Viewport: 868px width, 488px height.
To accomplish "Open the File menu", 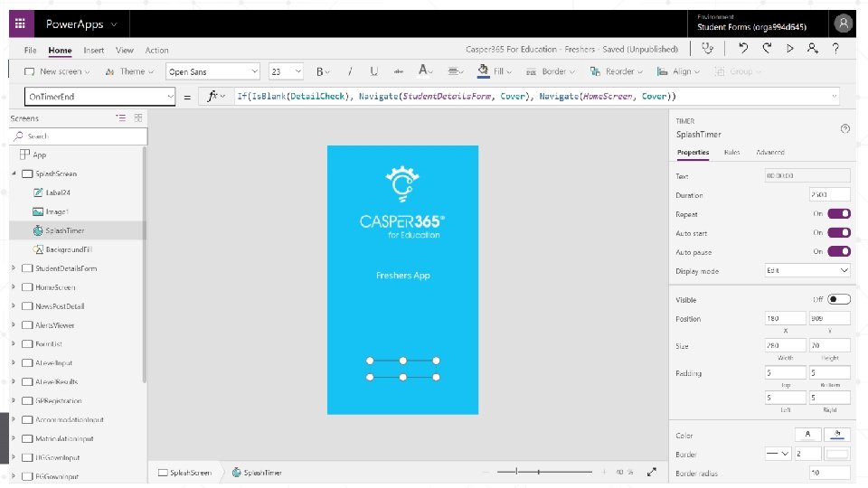I will pos(31,50).
